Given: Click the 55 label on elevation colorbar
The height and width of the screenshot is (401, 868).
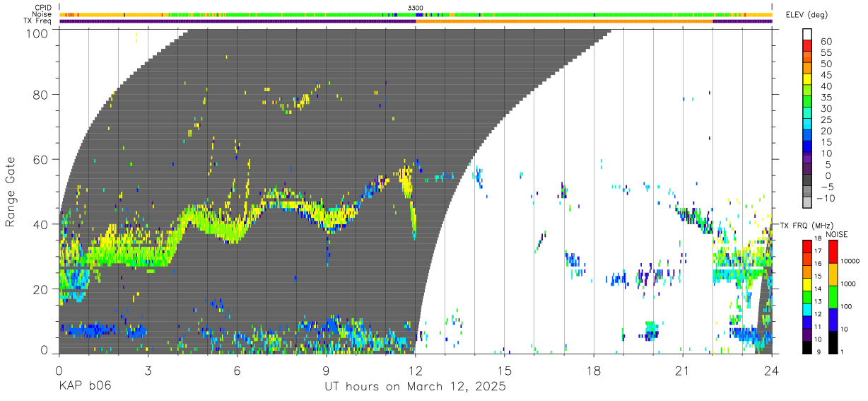Looking at the screenshot, I should tap(825, 53).
